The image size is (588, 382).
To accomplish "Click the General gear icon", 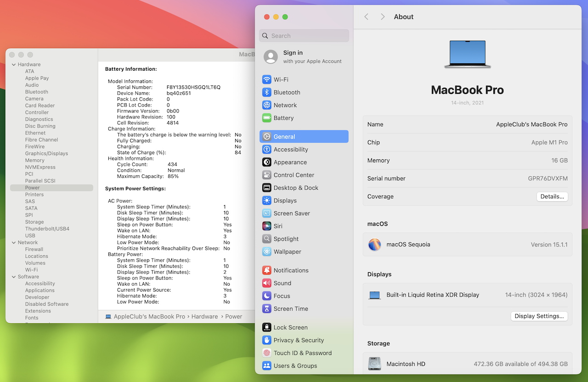I will click(267, 136).
